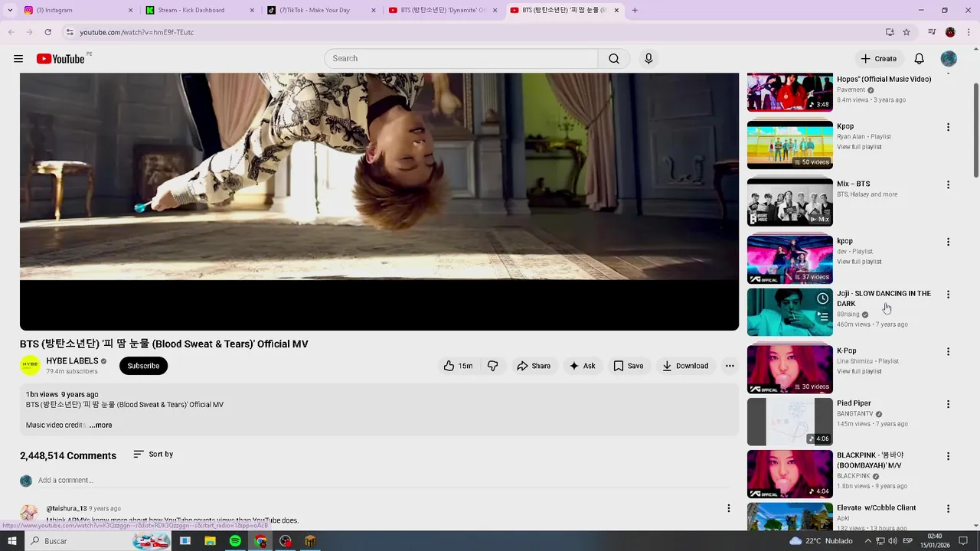Open the HYBE LABELS channel name link
Viewport: 980px width, 551px height.
[x=72, y=361]
